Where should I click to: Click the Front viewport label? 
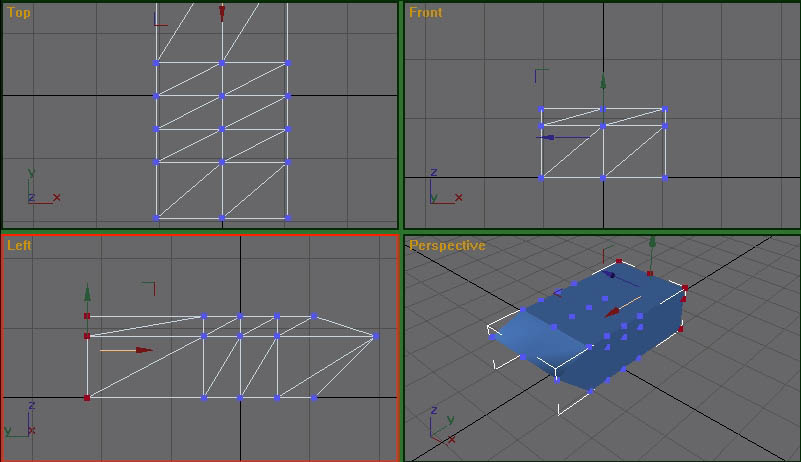tap(425, 13)
